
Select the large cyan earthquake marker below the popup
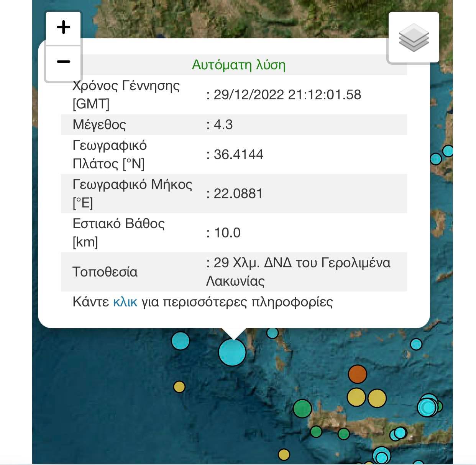click(233, 352)
